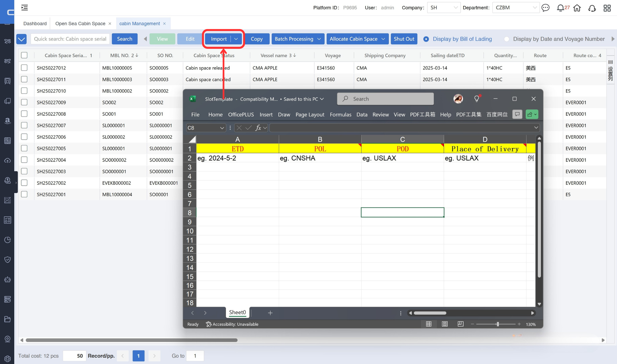Open the Batch Processing dropdown
Image resolution: width=617 pixels, height=364 pixels.
[x=298, y=39]
